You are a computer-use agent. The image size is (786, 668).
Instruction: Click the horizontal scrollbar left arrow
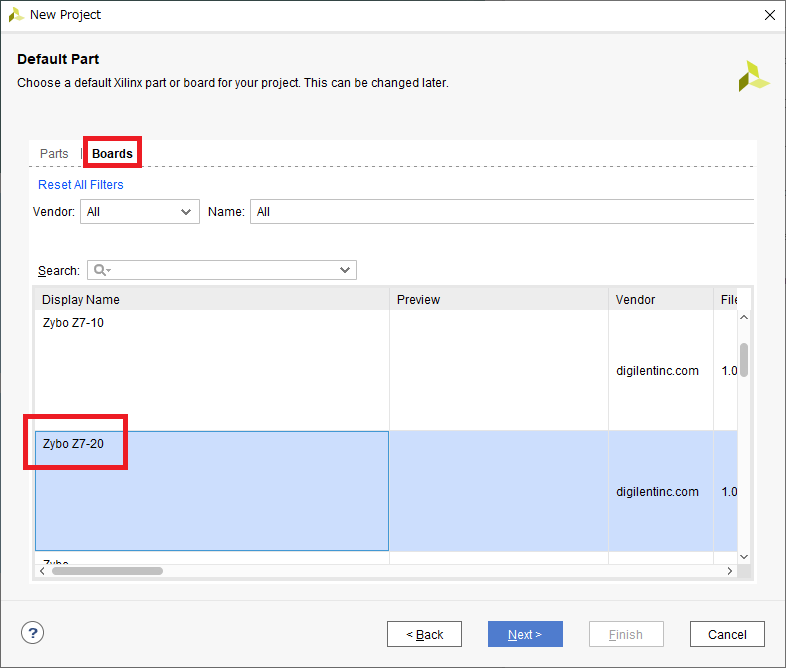point(42,571)
